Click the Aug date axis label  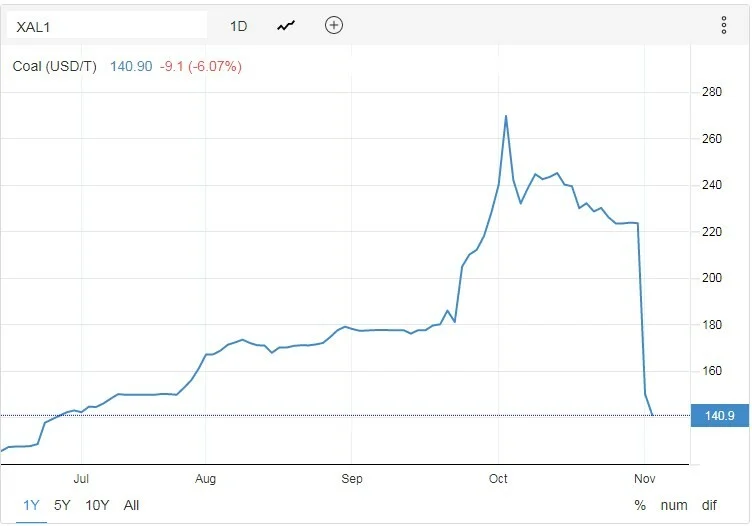pos(206,479)
